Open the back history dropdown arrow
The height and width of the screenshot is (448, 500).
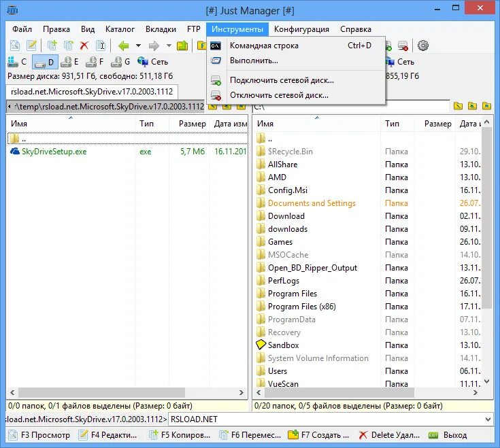coord(138,46)
